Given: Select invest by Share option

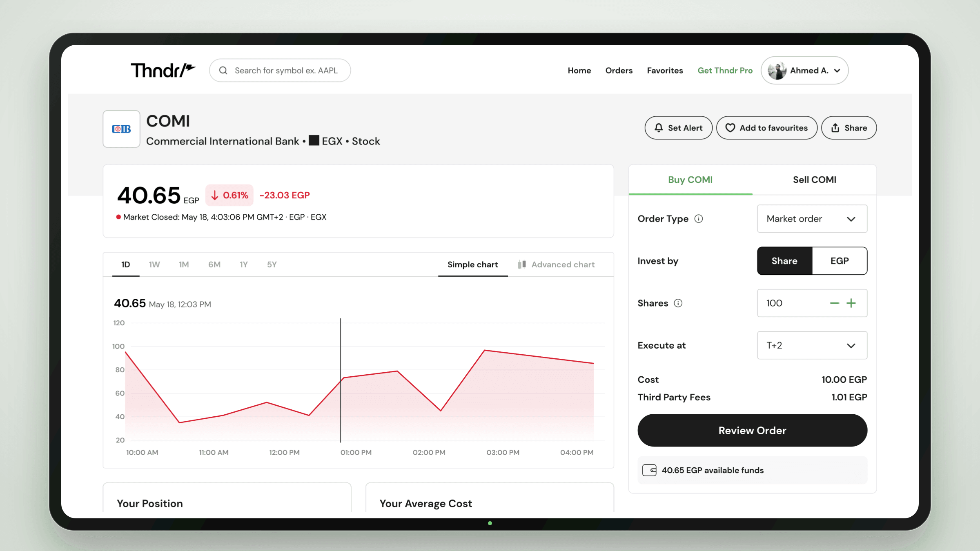Looking at the screenshot, I should click(x=784, y=261).
